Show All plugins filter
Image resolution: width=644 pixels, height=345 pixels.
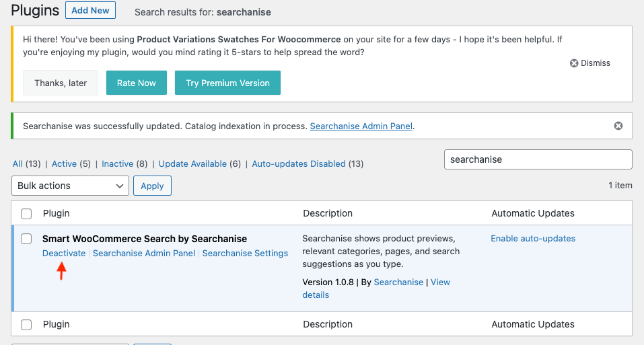click(x=17, y=163)
